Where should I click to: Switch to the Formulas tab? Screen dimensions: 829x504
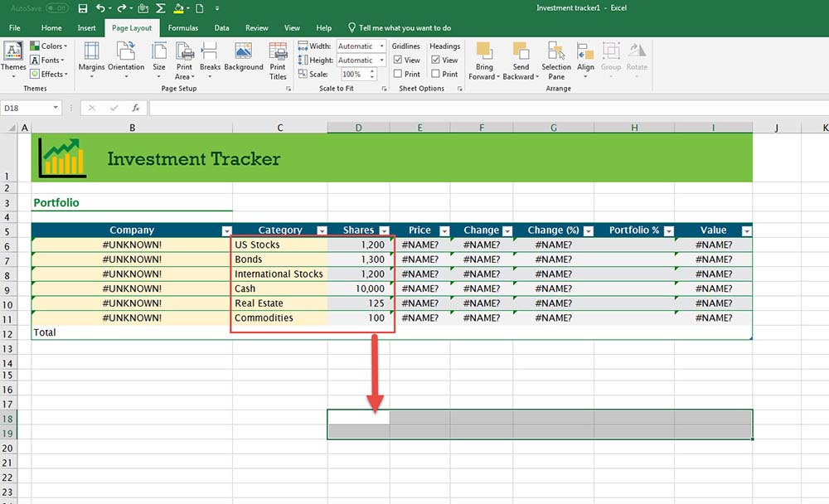pyautogui.click(x=182, y=28)
